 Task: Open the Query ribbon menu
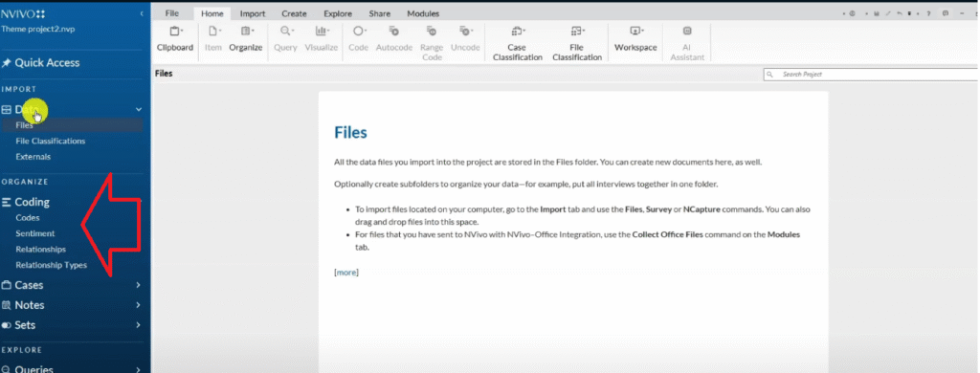(x=285, y=39)
